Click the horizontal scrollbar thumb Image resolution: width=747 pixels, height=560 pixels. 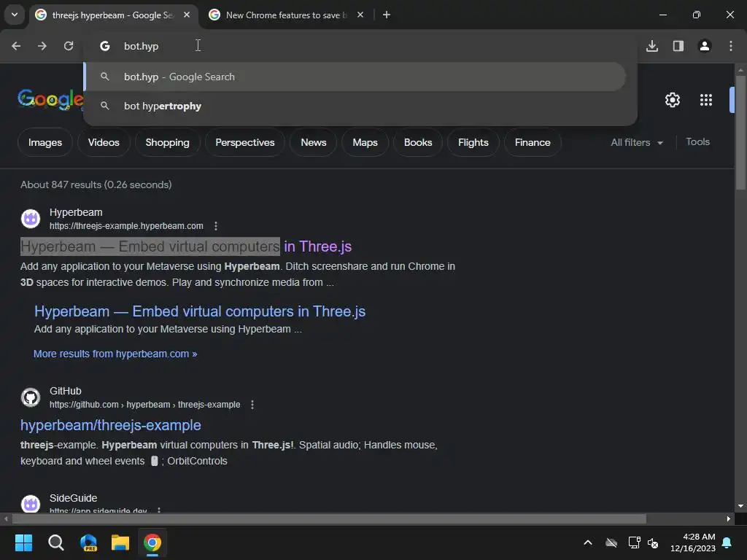point(329,518)
